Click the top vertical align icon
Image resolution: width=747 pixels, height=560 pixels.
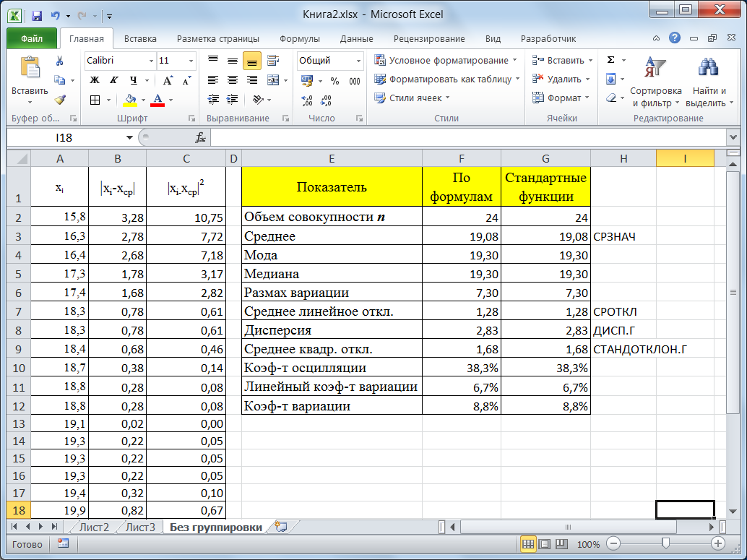tap(213, 61)
